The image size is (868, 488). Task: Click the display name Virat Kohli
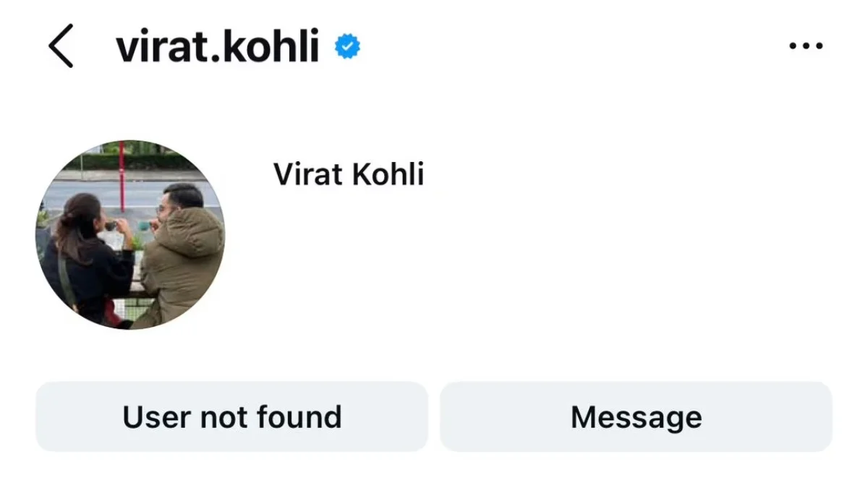pyautogui.click(x=349, y=174)
